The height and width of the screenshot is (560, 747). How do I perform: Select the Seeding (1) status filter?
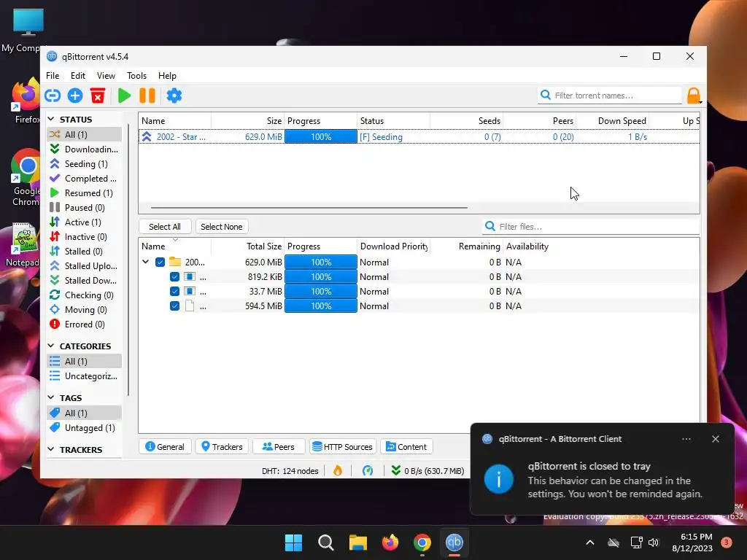[x=85, y=164]
